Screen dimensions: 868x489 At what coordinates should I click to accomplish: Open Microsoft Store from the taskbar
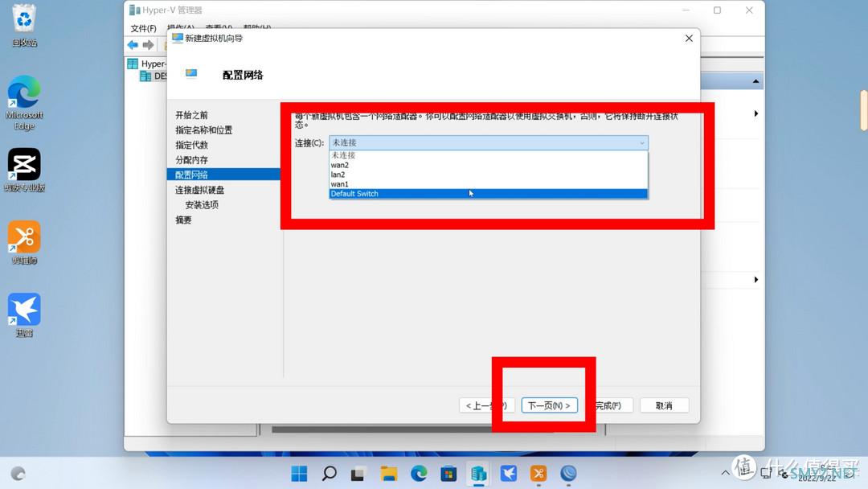coord(449,473)
